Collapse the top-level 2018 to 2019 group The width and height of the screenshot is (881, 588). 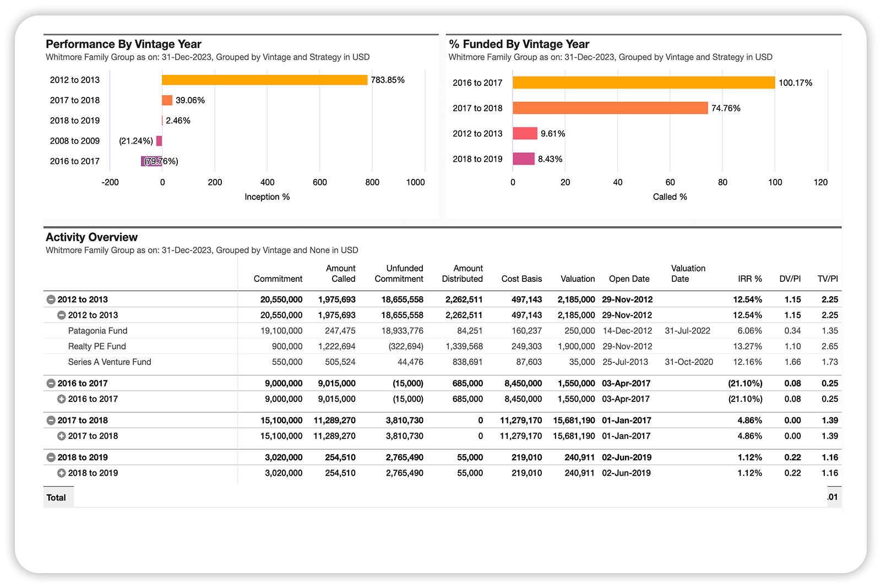pos(51,457)
